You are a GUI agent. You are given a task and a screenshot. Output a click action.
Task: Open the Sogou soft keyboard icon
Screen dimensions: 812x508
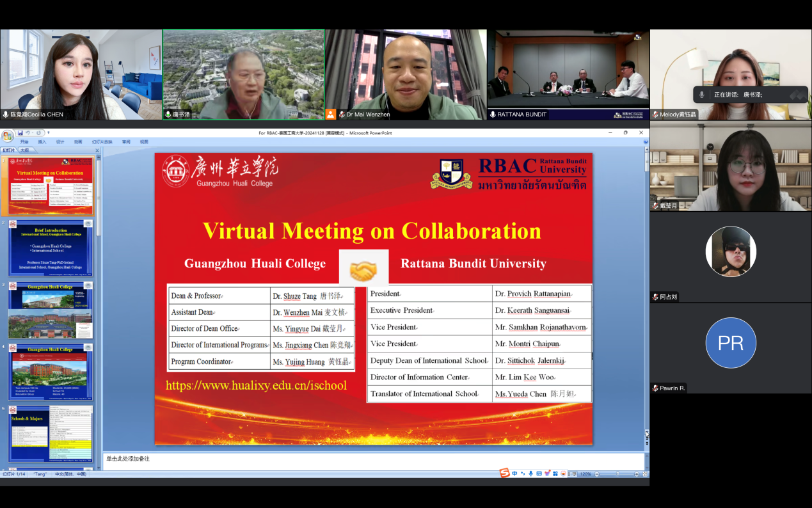[539, 473]
